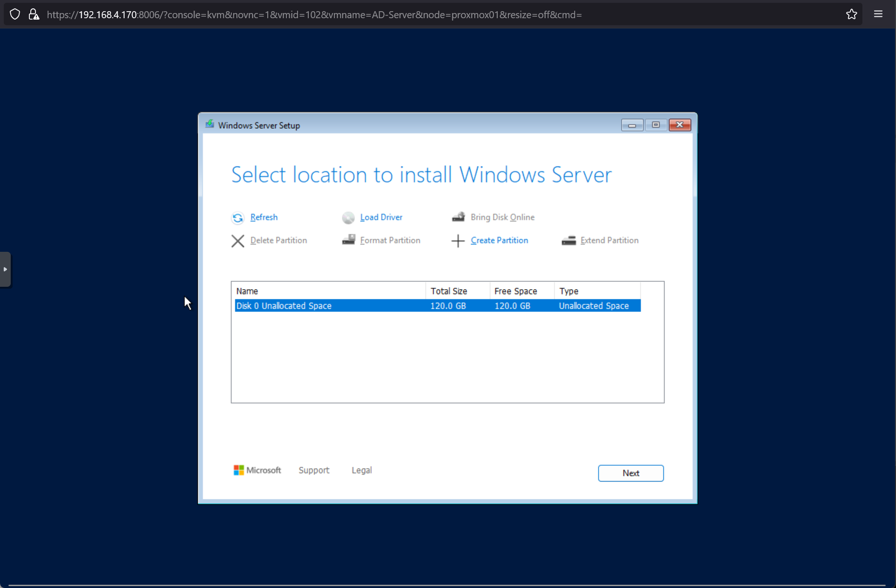Open the Firefox hamburger menu
Image resolution: width=896 pixels, height=588 pixels.
point(878,14)
